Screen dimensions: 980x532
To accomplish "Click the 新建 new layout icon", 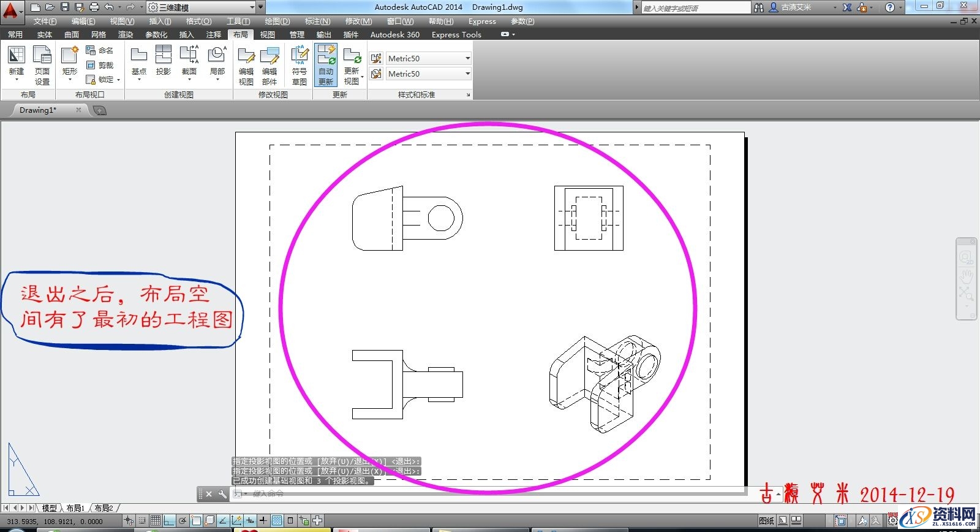I will [x=17, y=61].
